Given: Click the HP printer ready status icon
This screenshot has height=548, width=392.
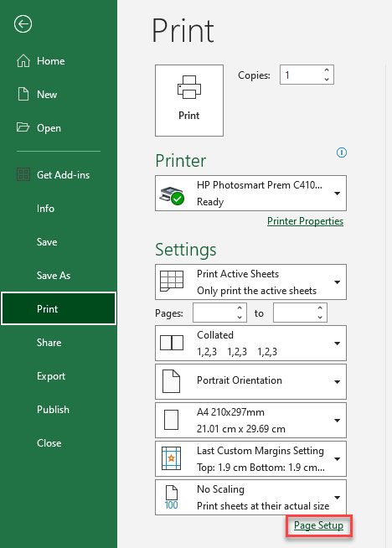Looking at the screenshot, I should coord(172,196).
